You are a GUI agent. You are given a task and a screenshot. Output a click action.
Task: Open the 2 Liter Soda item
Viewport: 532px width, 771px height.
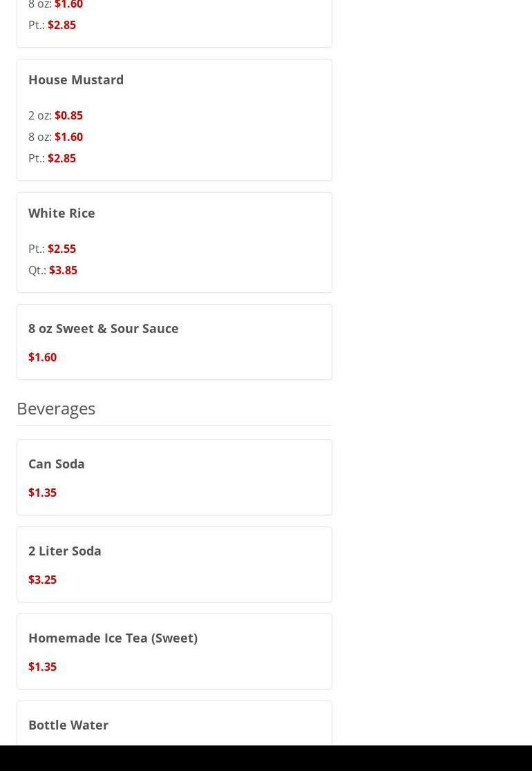coord(65,551)
